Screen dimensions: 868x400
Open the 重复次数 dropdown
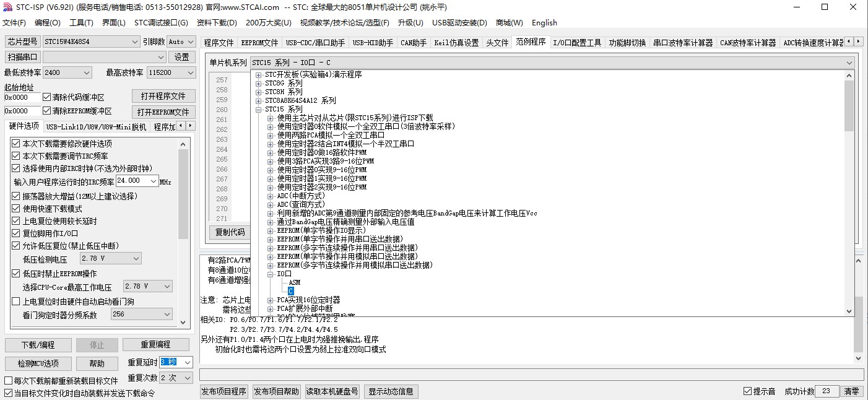176,378
